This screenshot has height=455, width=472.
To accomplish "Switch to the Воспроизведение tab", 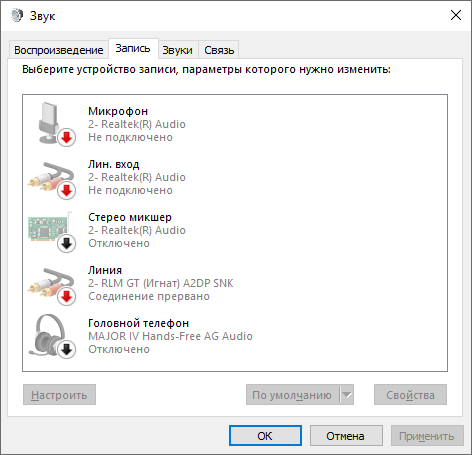I will click(x=59, y=50).
